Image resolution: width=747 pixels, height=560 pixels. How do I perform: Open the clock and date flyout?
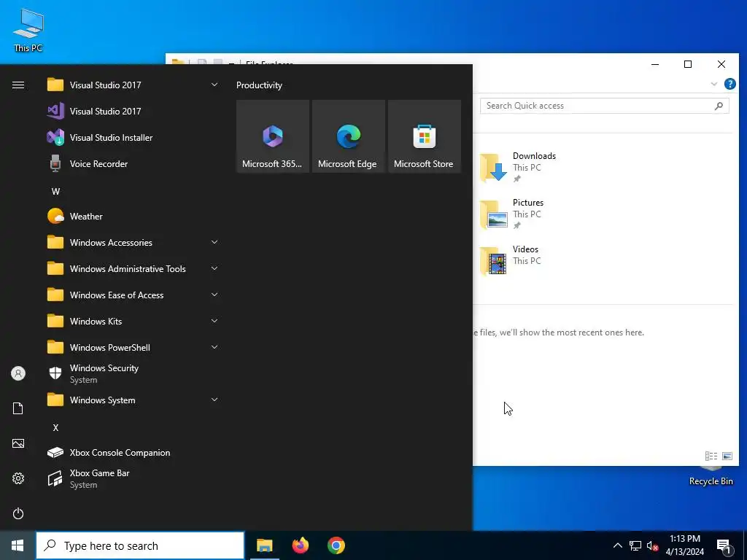point(684,545)
